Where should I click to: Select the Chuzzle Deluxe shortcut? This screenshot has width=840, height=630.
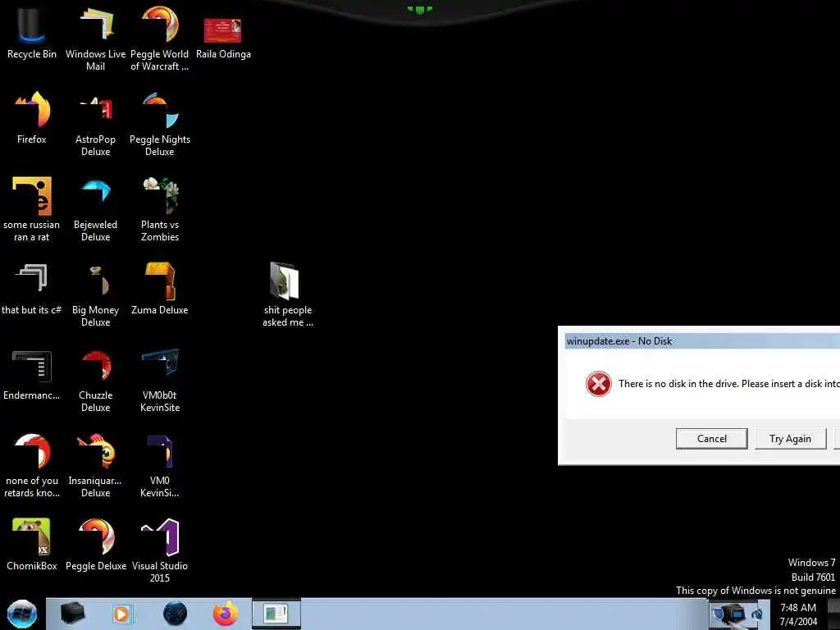tap(95, 381)
